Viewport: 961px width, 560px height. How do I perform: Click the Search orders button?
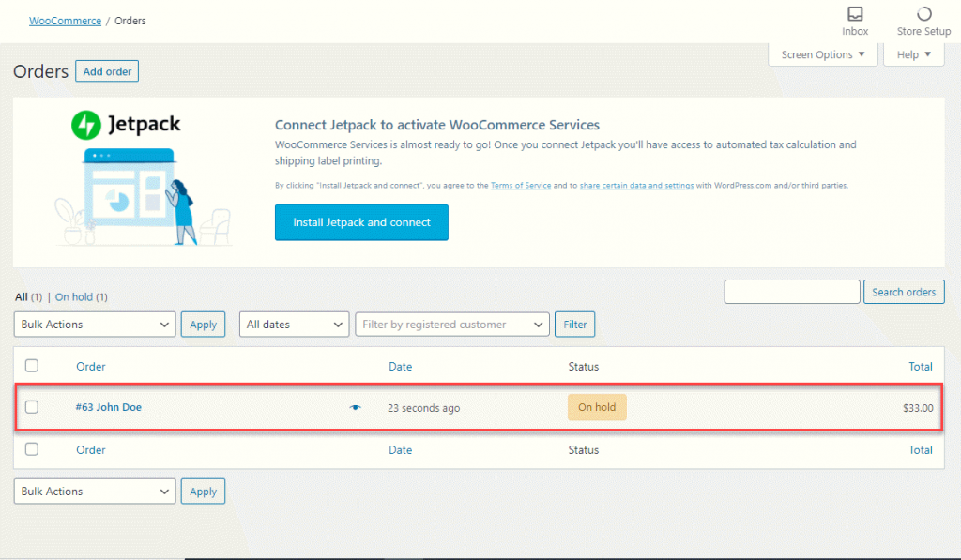pyautogui.click(x=904, y=293)
